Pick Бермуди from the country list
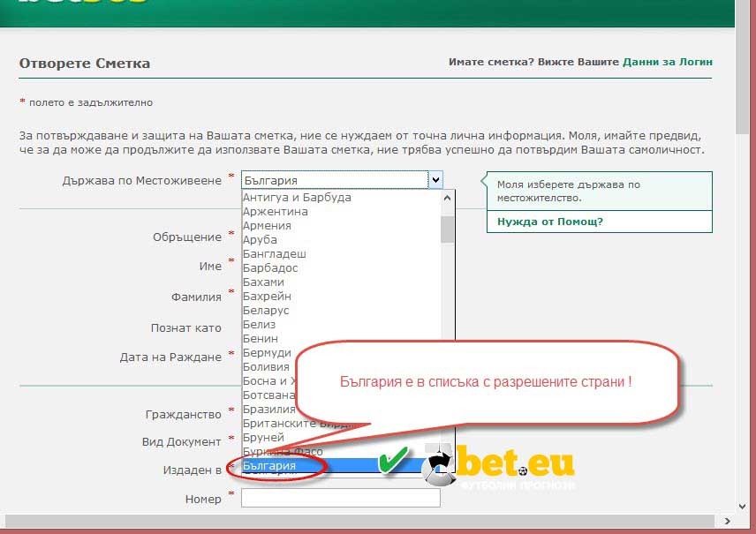The width and height of the screenshot is (756, 534). (x=267, y=353)
